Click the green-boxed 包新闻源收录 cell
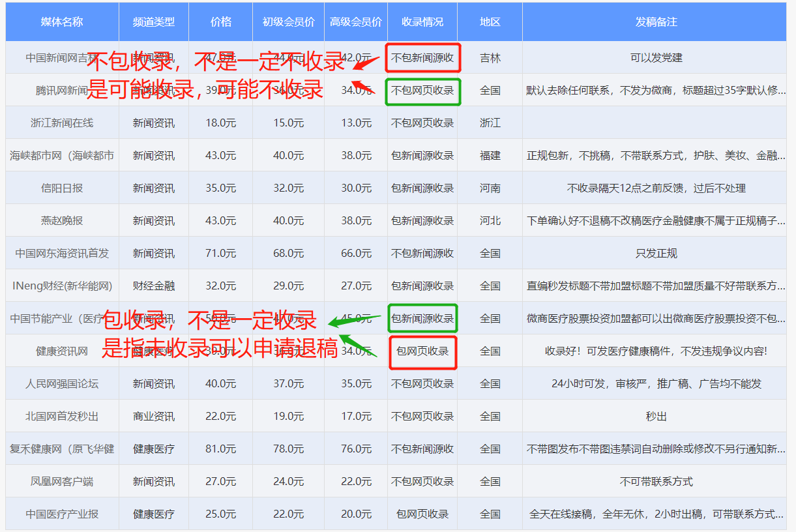Image resolution: width=796 pixels, height=532 pixels. (x=422, y=318)
